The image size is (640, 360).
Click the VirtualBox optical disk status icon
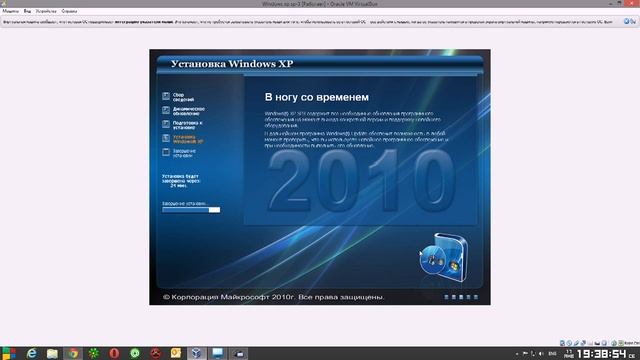tap(569, 343)
